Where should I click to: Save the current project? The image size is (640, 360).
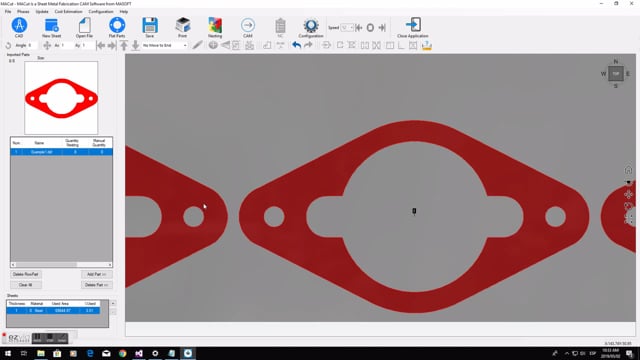[x=150, y=27]
